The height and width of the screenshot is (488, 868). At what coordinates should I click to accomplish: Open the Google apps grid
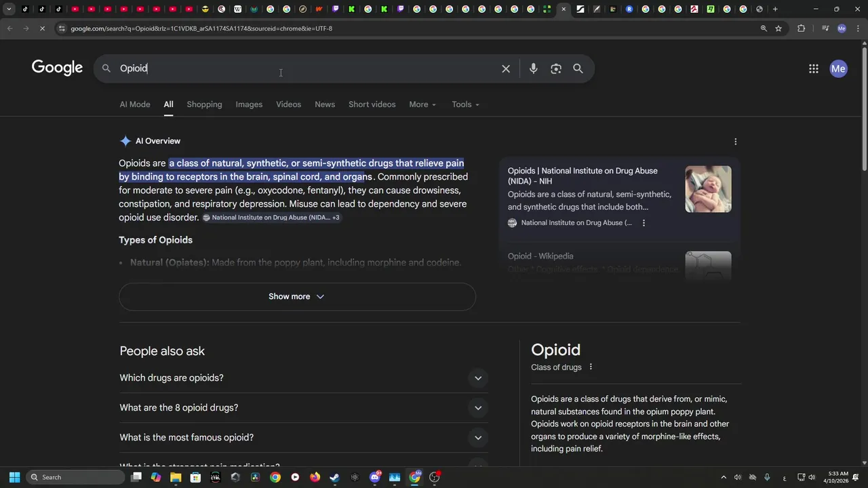814,68
